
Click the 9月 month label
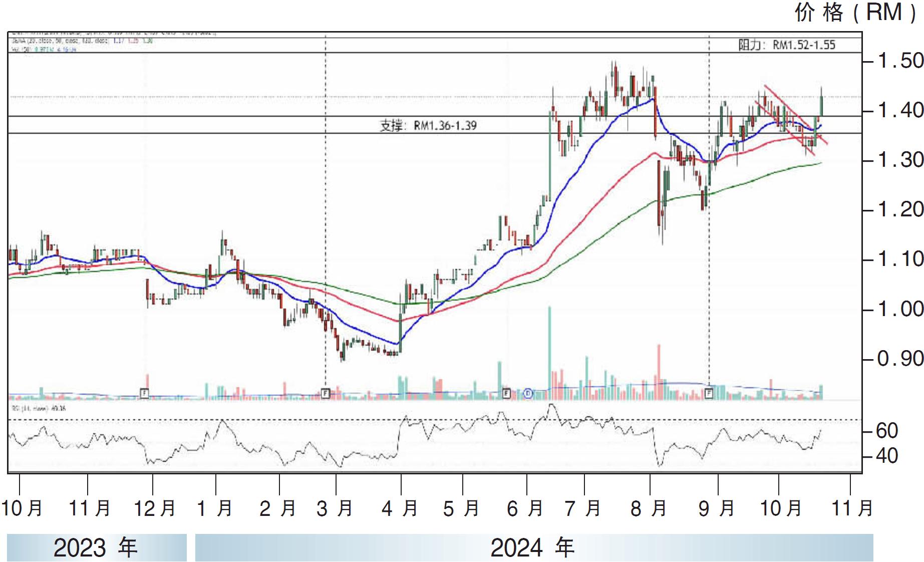(716, 508)
